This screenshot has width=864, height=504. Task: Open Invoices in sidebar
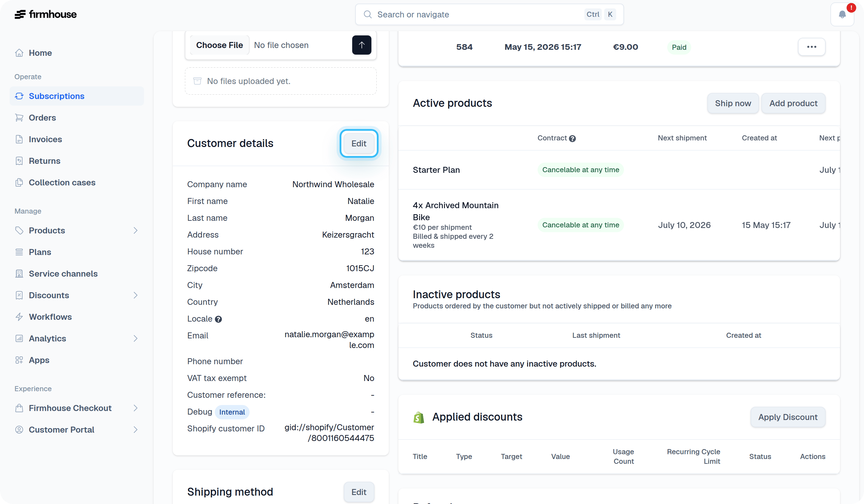77,139
